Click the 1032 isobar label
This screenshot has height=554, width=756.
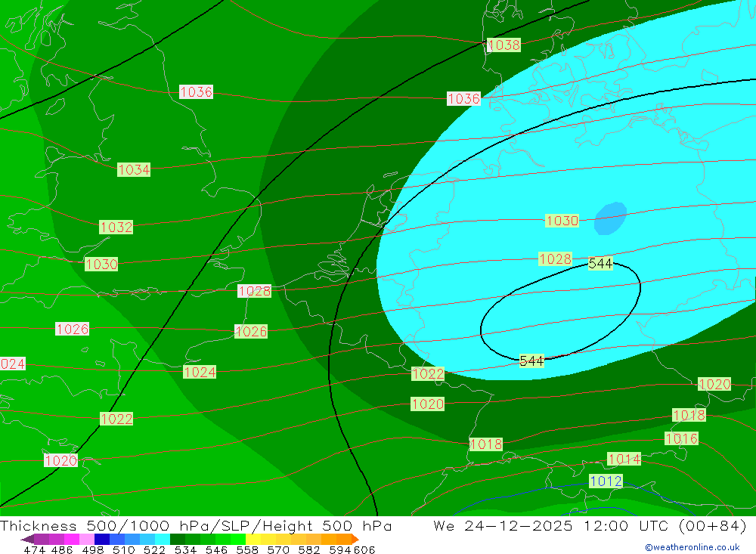click(x=116, y=227)
